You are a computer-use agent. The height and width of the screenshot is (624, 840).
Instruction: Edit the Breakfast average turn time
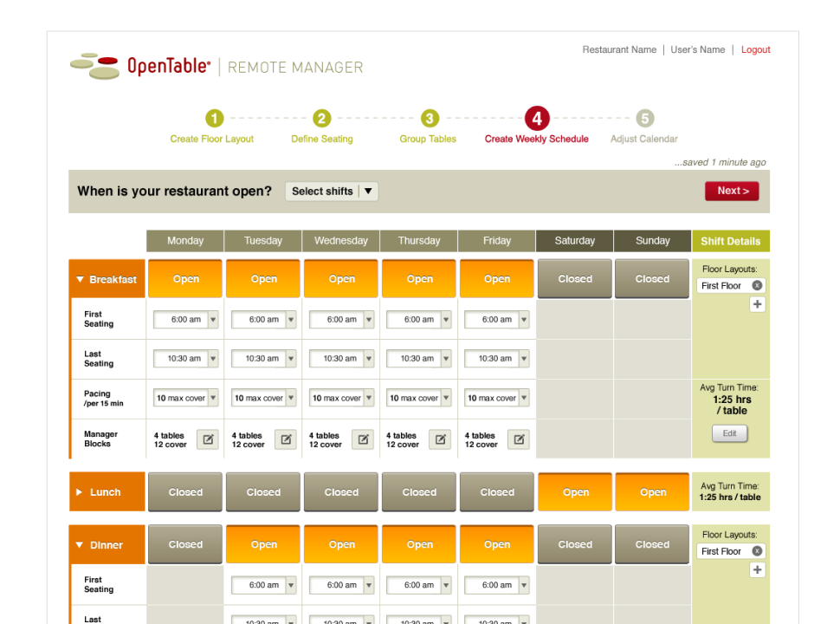point(729,434)
